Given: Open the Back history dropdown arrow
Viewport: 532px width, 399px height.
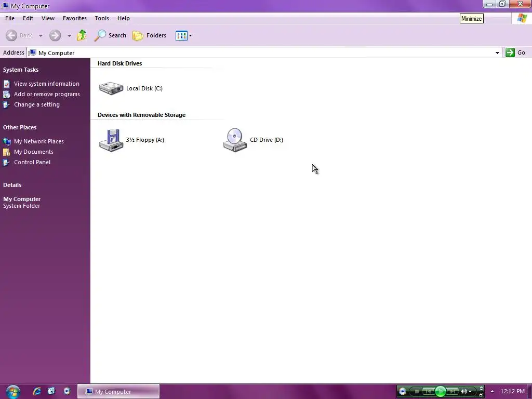Looking at the screenshot, I should [41, 36].
